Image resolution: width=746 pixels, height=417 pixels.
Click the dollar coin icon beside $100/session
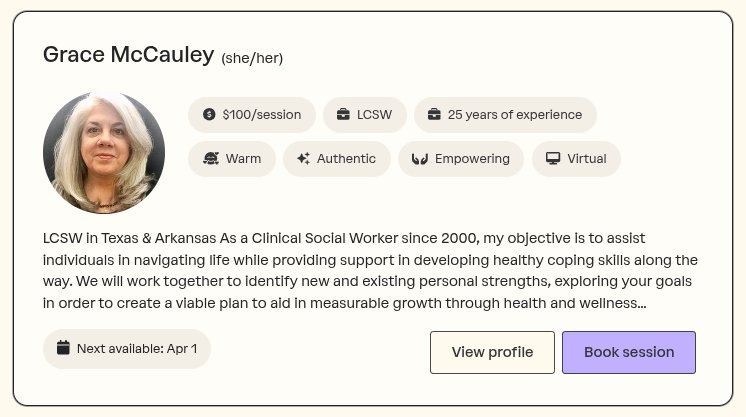coord(209,115)
